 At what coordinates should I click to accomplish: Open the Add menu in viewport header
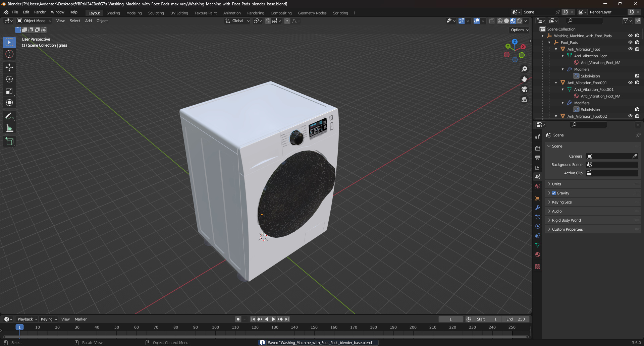[x=88, y=21]
